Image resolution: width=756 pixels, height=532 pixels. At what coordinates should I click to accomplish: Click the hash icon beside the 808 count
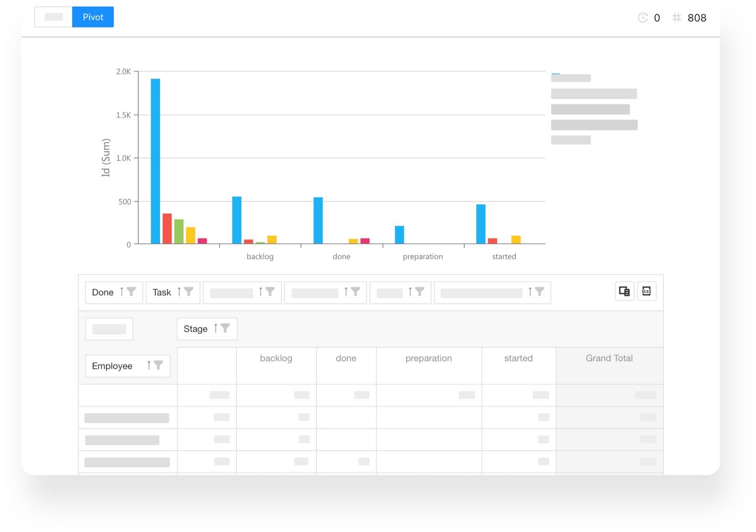(677, 18)
